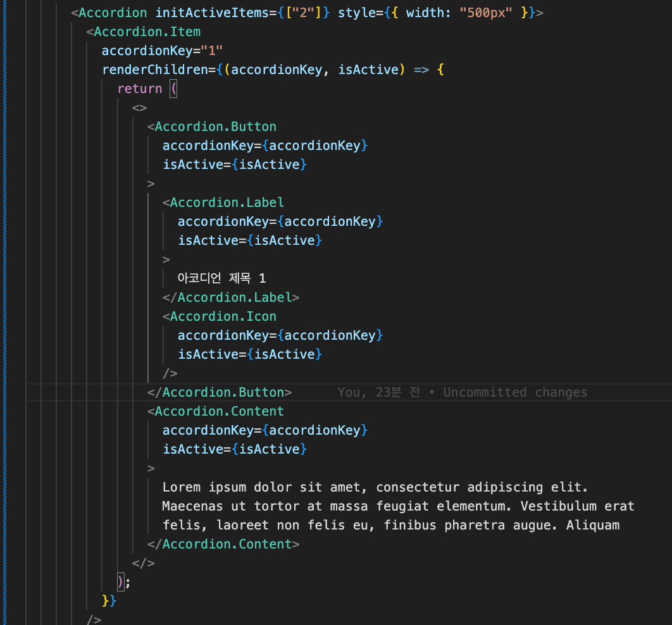Click the closing Accordion.Button tag
Image resolution: width=672 pixels, height=625 pixels.
(220, 392)
